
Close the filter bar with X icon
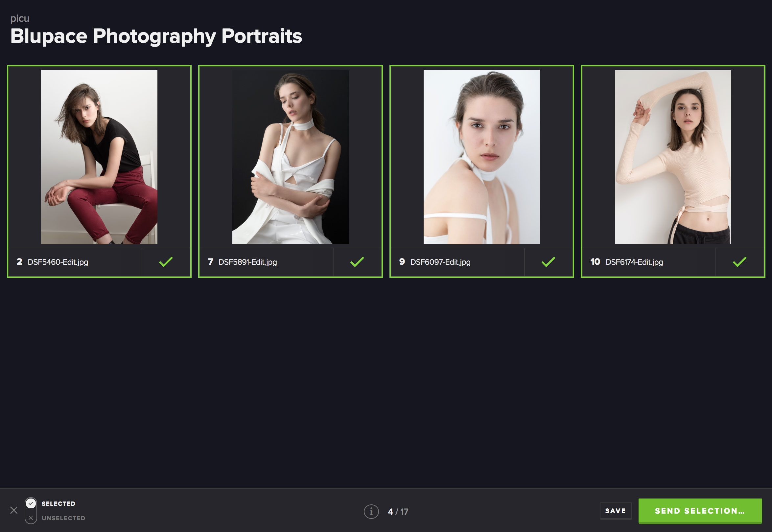tap(14, 510)
